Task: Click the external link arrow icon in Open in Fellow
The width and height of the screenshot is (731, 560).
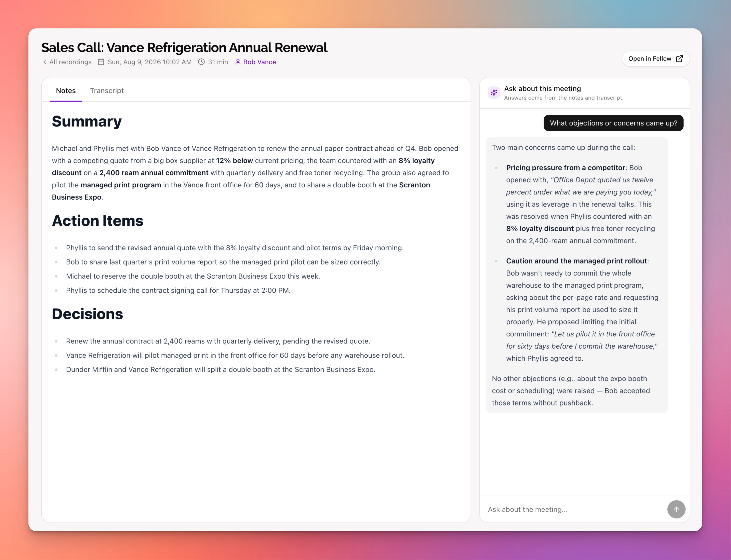Action: (679, 59)
